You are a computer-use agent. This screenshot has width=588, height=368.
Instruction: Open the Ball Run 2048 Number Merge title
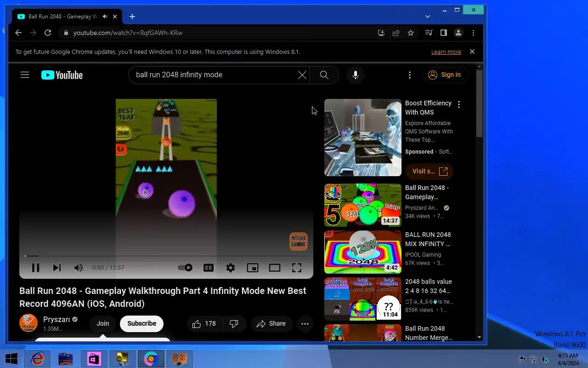(429, 333)
